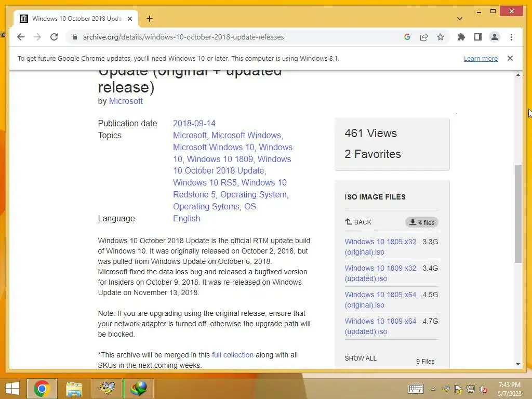The height and width of the screenshot is (399, 532).
Task: Open the Windows 10 Redstone 5 topic link
Action: pyautogui.click(x=231, y=189)
